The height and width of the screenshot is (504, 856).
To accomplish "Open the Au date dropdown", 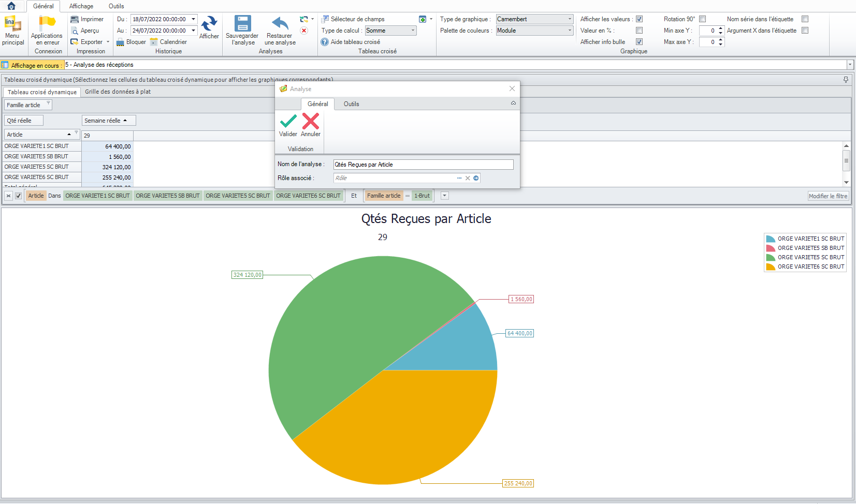I will click(x=193, y=31).
